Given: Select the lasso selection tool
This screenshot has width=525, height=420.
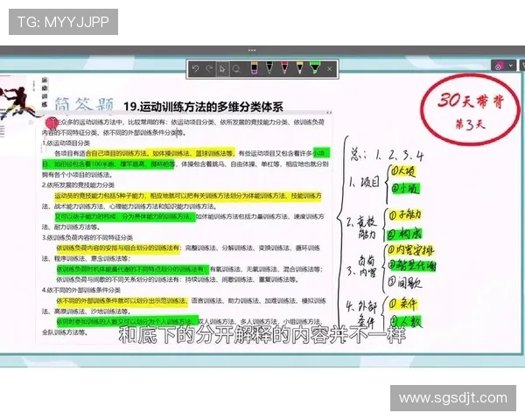Looking at the screenshot, I should (236, 69).
